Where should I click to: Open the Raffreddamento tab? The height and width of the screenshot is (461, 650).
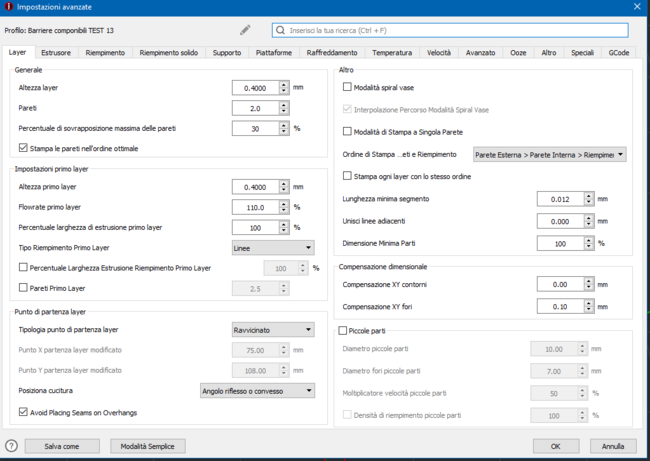(x=332, y=52)
